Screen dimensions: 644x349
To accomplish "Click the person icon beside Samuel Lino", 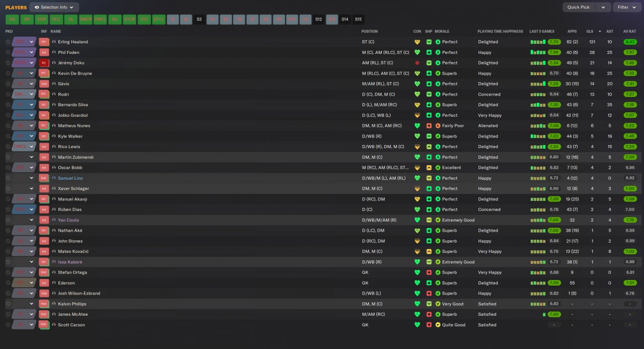I will 54,178.
